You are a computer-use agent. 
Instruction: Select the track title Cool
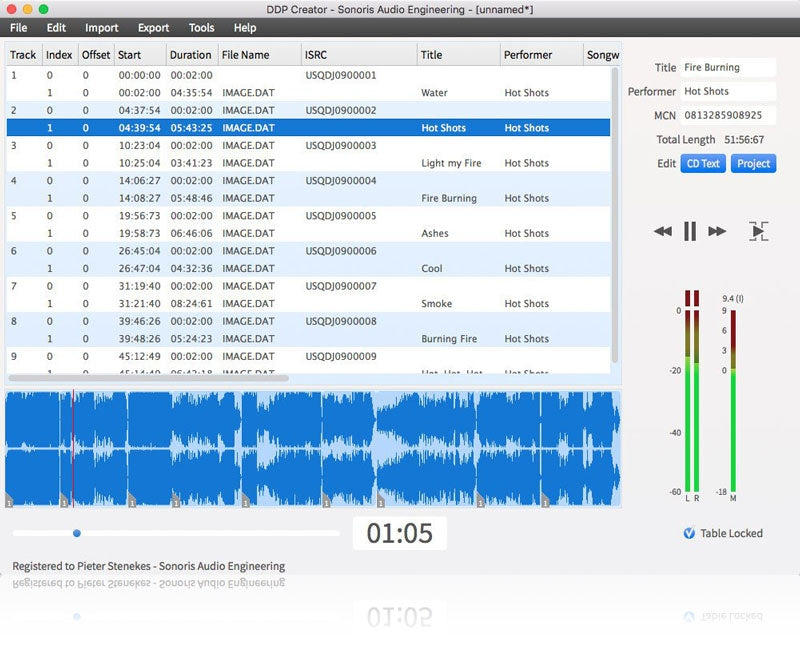coord(432,269)
